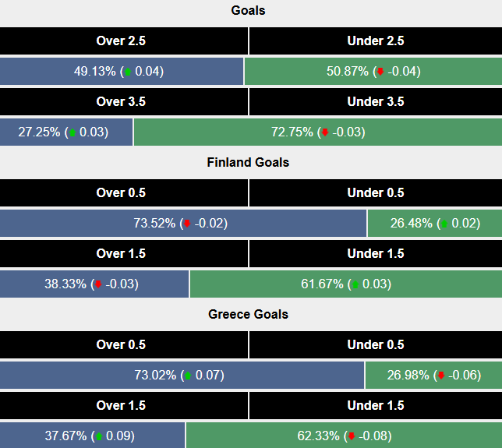Click red arrow next to 72.75%
Image resolution: width=502 pixels, height=448 pixels.
point(324,132)
